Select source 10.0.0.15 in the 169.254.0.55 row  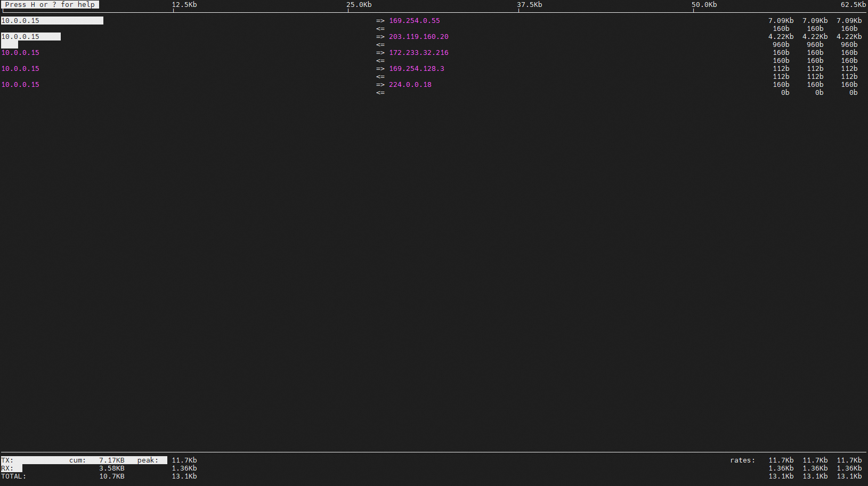tap(20, 21)
